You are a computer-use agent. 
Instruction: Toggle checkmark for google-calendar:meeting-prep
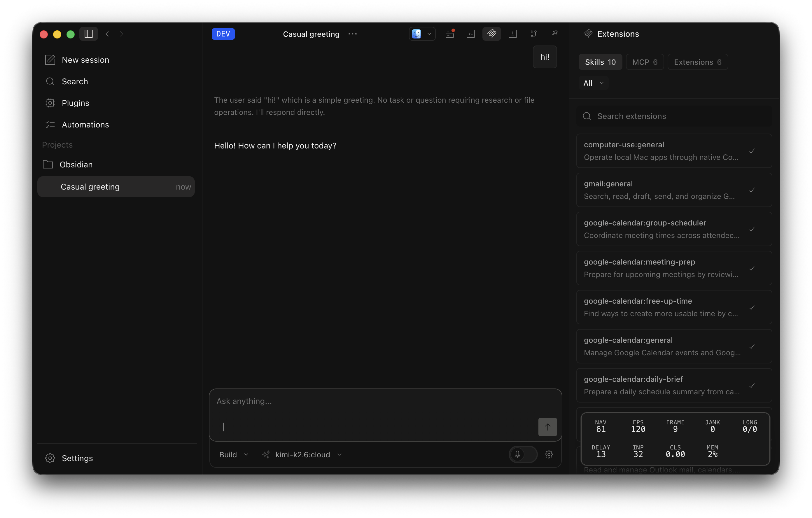click(752, 268)
